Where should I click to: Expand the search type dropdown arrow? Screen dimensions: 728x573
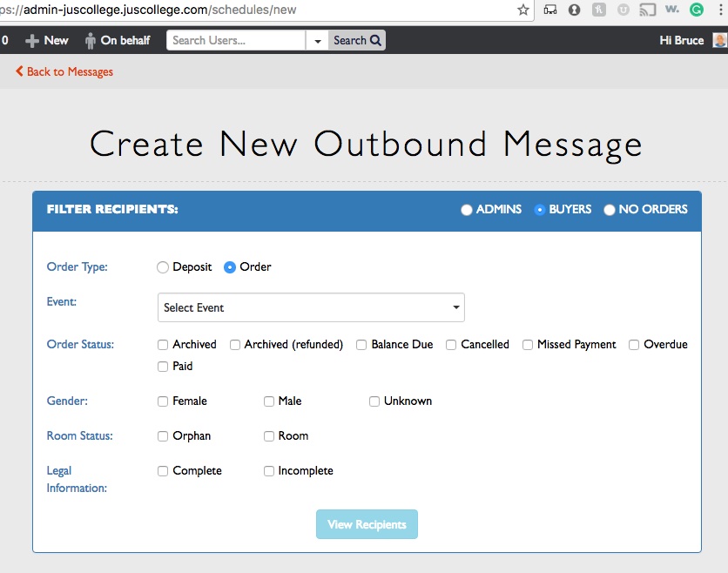click(x=317, y=41)
